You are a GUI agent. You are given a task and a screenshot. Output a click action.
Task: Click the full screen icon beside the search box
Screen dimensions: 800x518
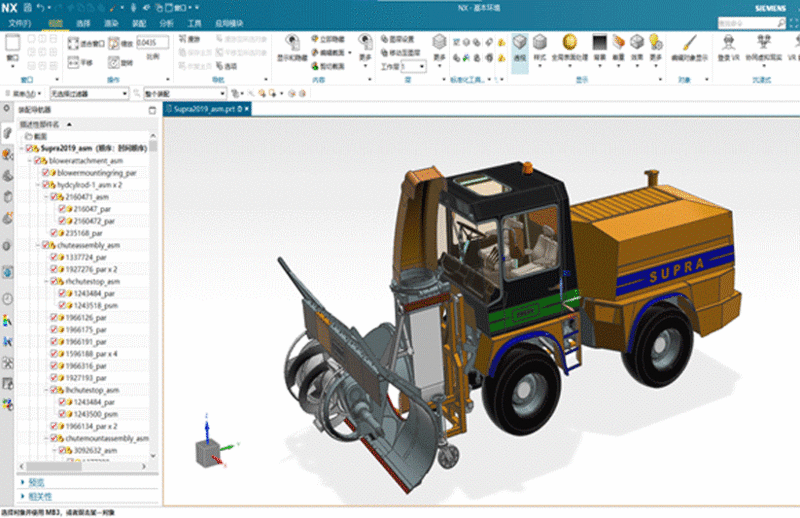click(793, 23)
